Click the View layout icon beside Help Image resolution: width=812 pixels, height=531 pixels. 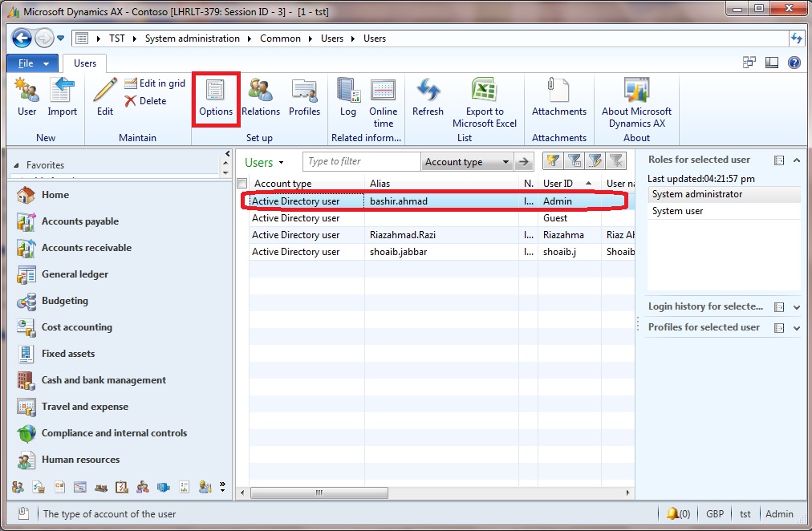pos(772,63)
